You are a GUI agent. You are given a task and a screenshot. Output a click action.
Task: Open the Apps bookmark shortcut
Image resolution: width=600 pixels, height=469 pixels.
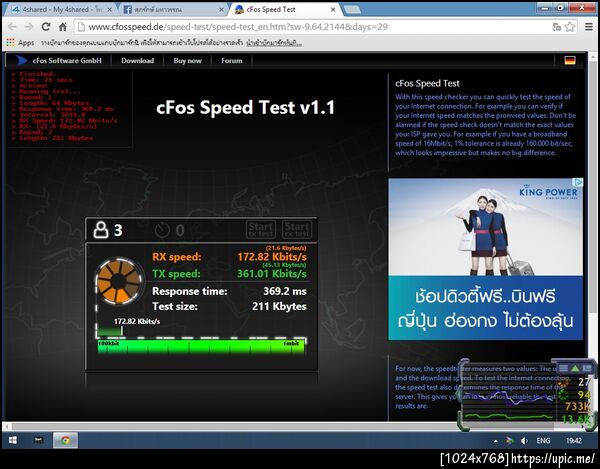pos(20,42)
